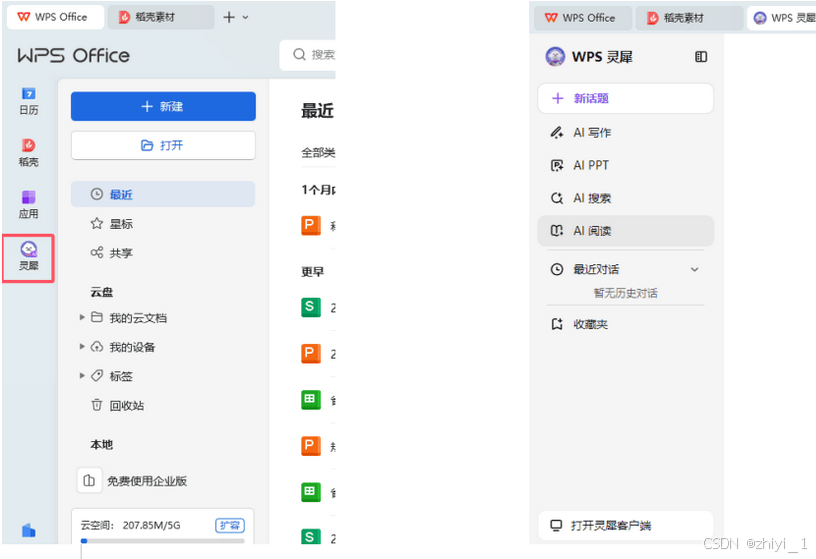Click the 扩容 expand storage button
The height and width of the screenshot is (559, 816).
(x=230, y=525)
